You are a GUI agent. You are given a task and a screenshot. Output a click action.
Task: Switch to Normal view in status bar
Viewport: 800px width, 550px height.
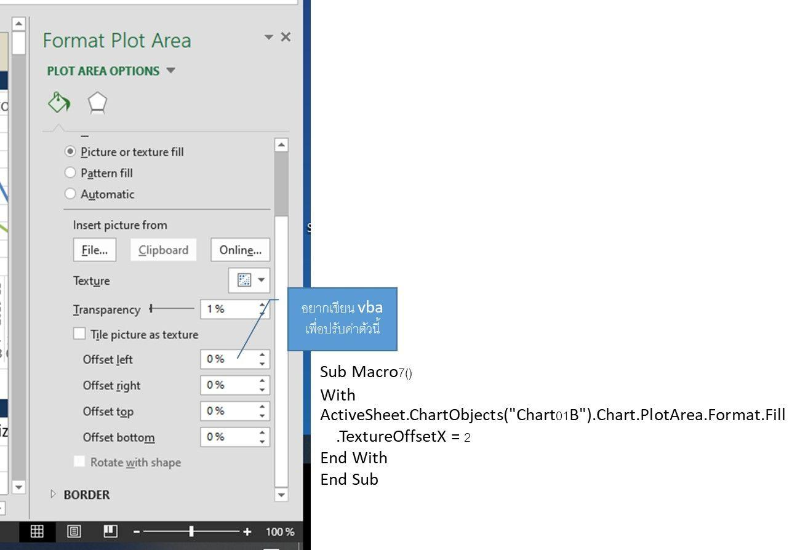[37, 531]
